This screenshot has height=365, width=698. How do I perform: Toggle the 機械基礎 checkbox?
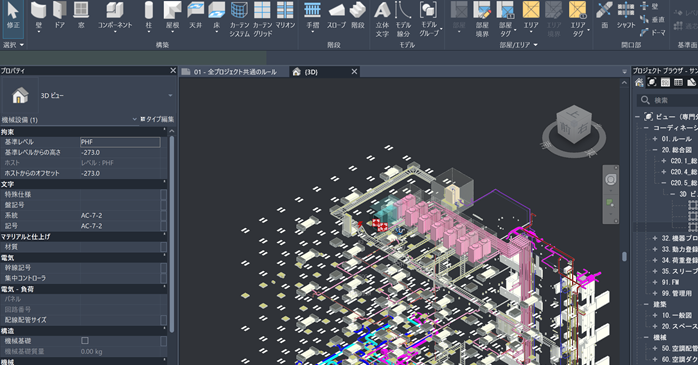click(85, 341)
